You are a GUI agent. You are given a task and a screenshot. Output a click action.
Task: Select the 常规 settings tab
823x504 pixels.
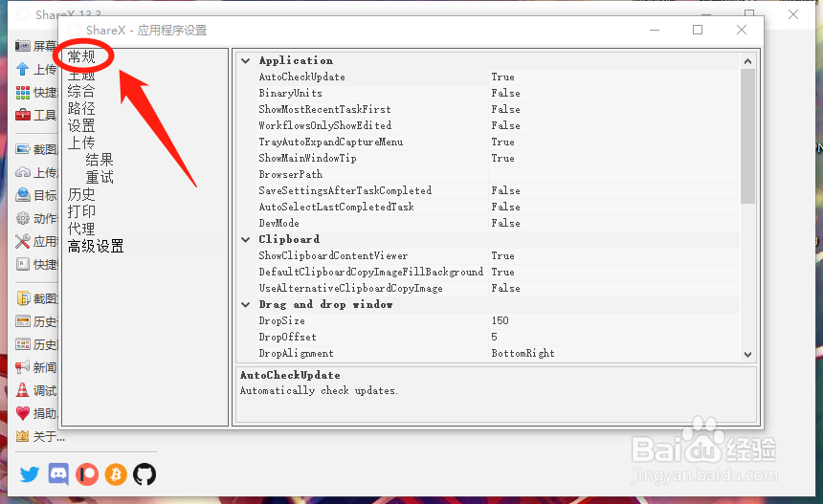pyautogui.click(x=81, y=56)
